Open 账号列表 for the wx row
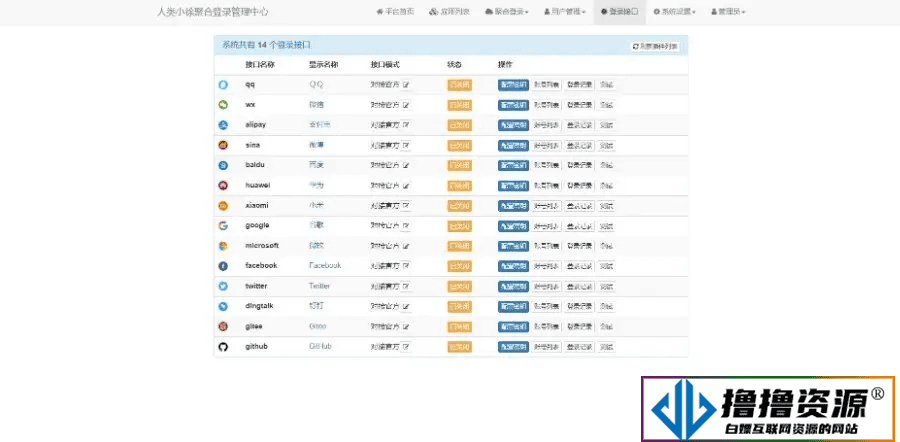This screenshot has height=442, width=900. tap(546, 105)
